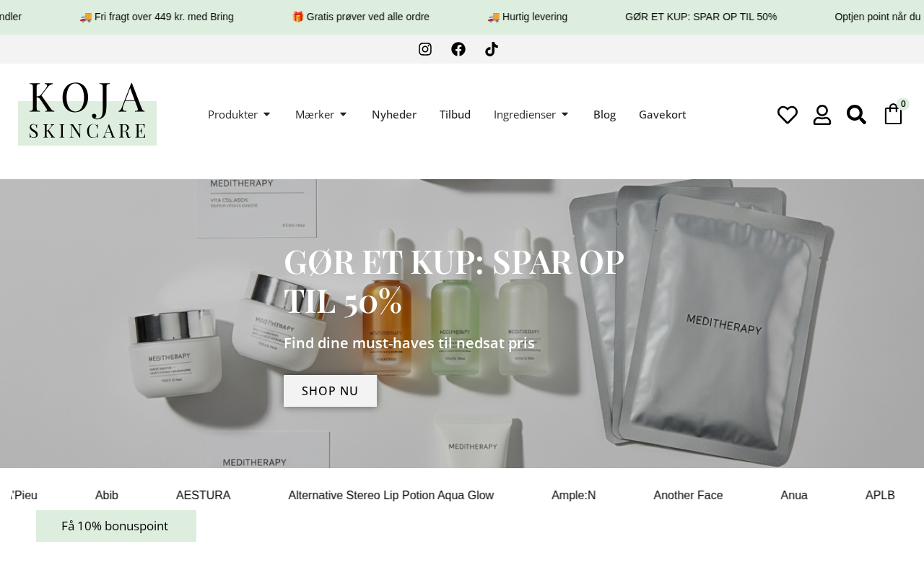Open the Instagram profile icon

[425, 49]
